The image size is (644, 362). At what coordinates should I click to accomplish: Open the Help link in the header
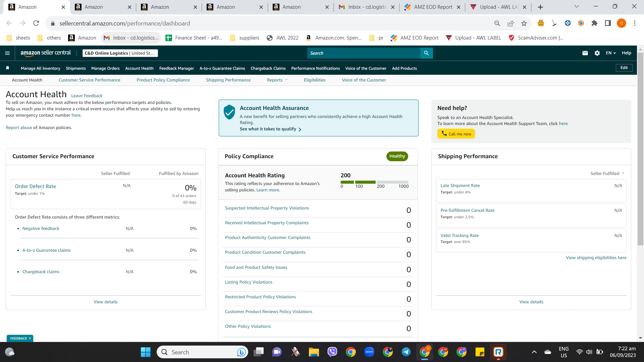point(626,53)
